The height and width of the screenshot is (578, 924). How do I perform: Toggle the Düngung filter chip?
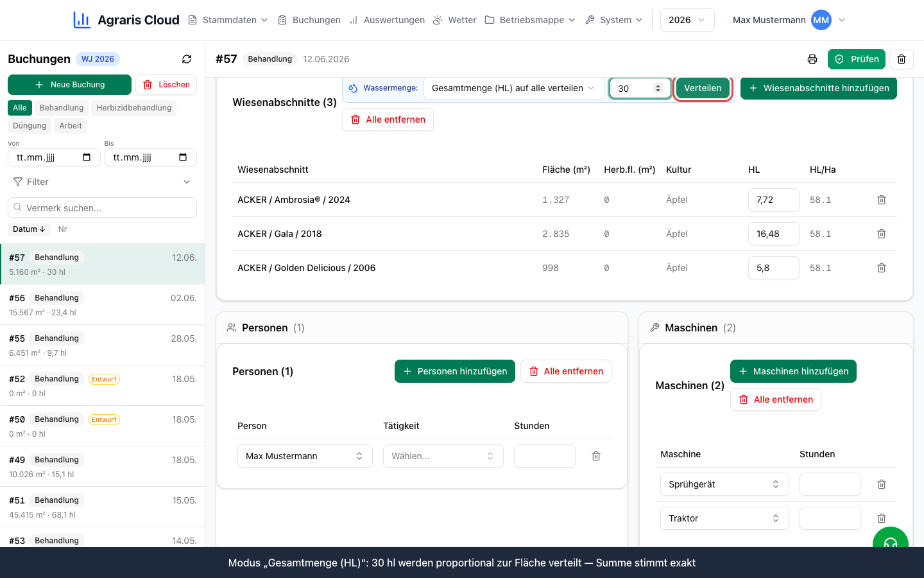[30, 126]
